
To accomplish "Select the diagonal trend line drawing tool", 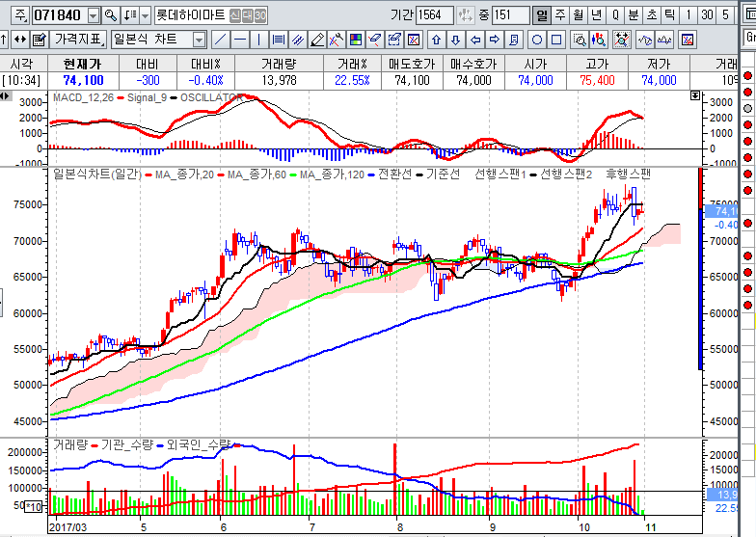I will point(220,40).
